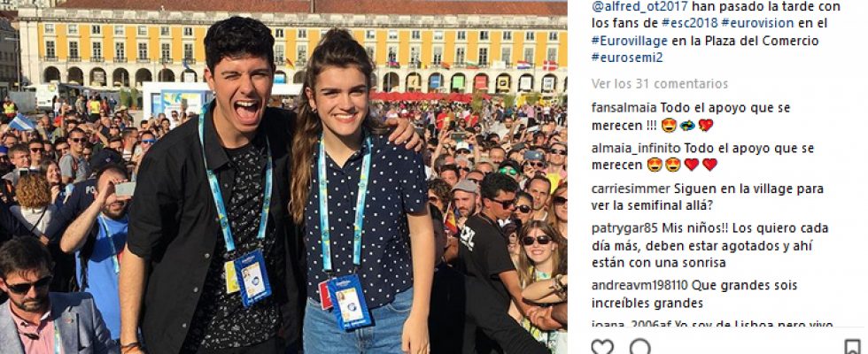Click the man's blue accreditation badge
This screenshot has height=354, width=868.
[x=252, y=277]
